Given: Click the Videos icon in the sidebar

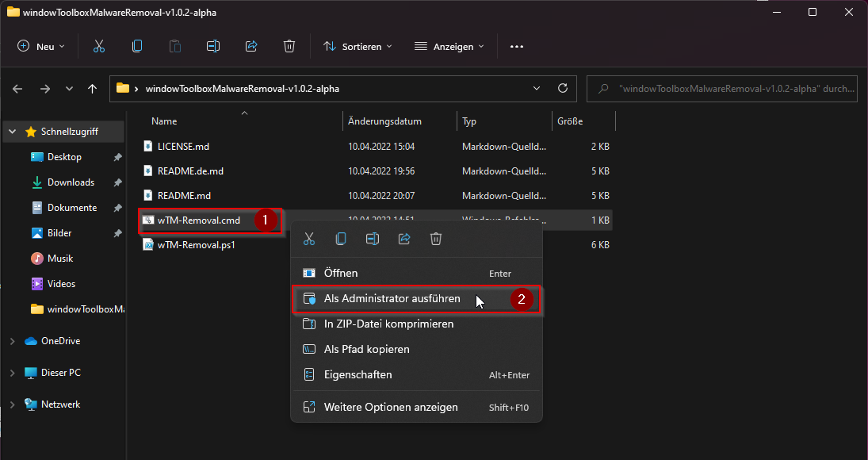Looking at the screenshot, I should click(37, 284).
